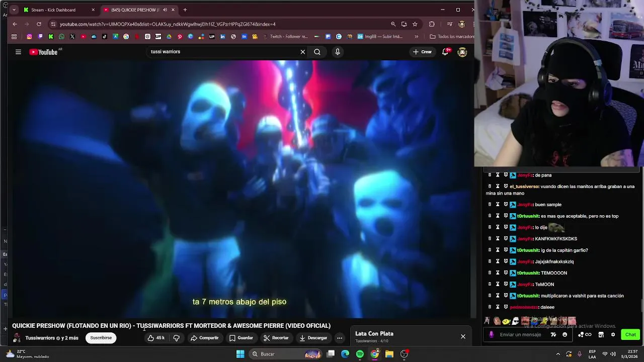Open the Crear upload menu
644x362 pixels.
[422, 52]
